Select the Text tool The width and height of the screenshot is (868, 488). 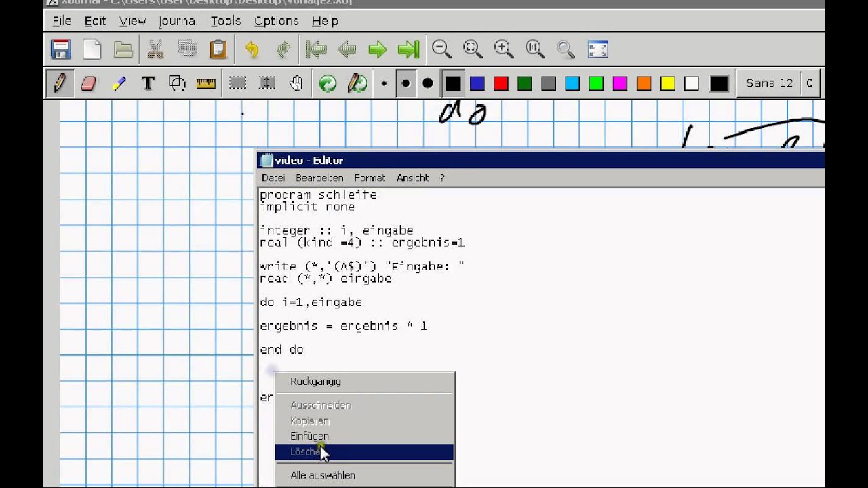pos(148,83)
